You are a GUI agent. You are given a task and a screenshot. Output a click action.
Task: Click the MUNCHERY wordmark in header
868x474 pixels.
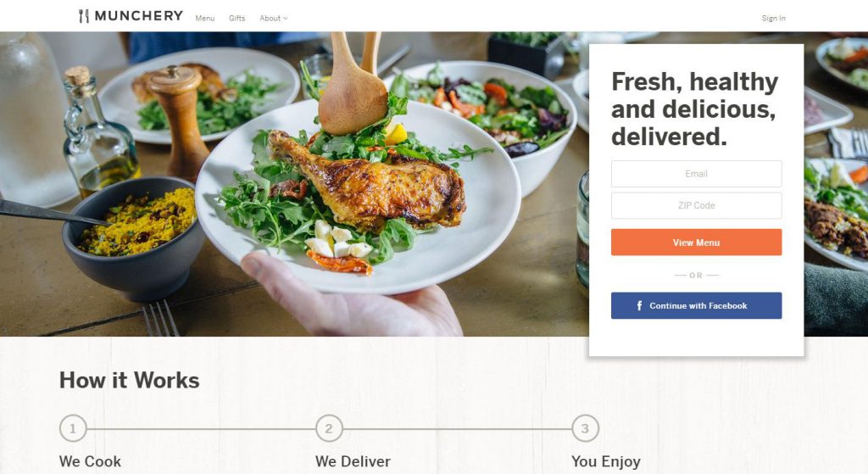(138, 16)
